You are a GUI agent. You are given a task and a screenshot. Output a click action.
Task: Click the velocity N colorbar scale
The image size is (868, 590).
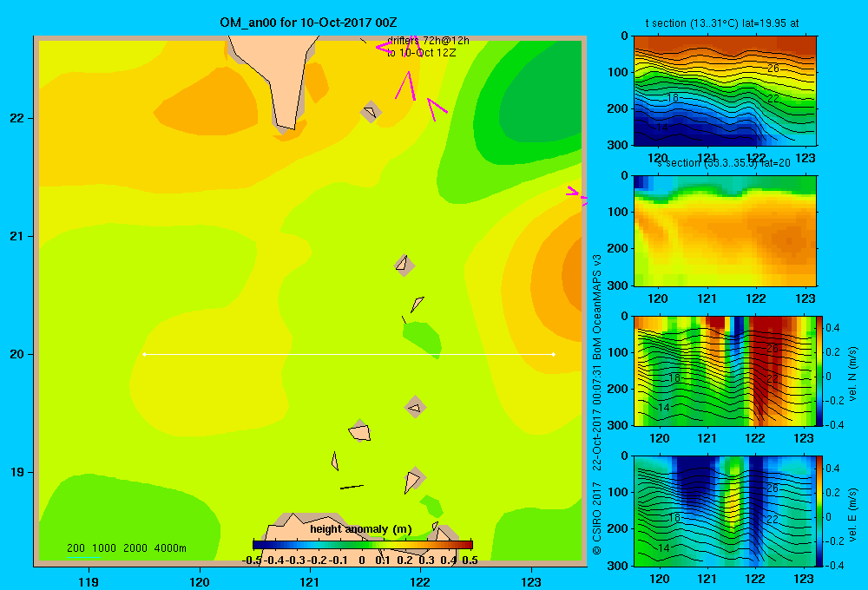(820, 370)
